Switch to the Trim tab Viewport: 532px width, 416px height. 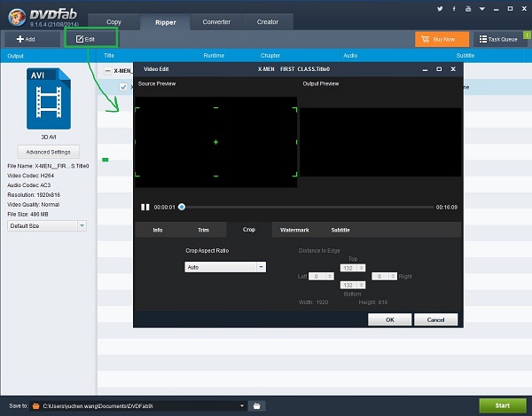203,230
